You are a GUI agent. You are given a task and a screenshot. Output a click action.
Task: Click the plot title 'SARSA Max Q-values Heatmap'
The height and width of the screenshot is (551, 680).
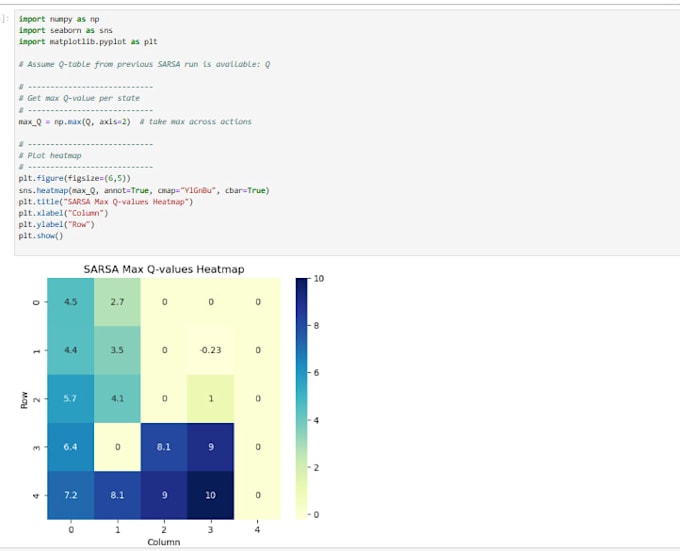164,269
